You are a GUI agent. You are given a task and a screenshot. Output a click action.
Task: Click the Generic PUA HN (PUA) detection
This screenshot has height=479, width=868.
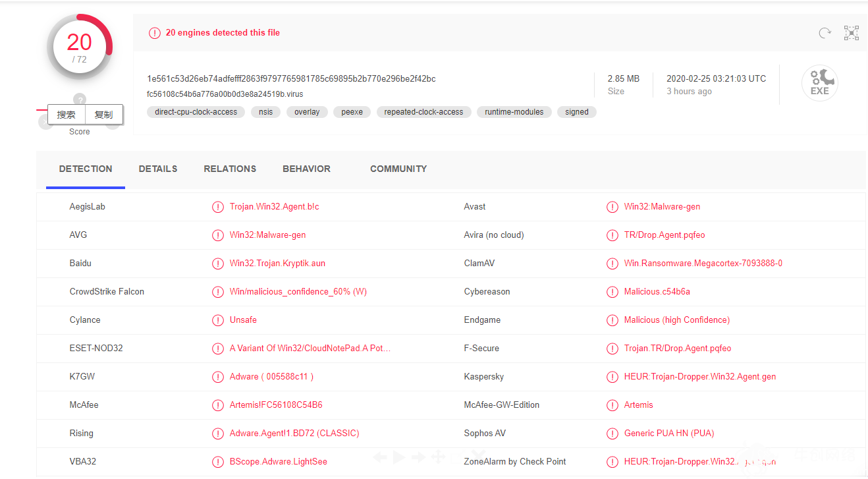669,434
